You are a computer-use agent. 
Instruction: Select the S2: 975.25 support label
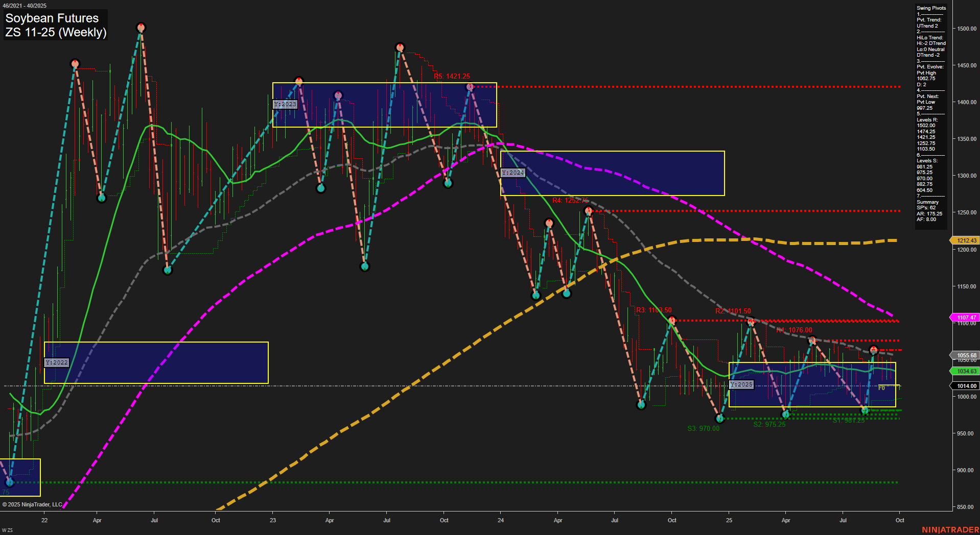(x=768, y=424)
